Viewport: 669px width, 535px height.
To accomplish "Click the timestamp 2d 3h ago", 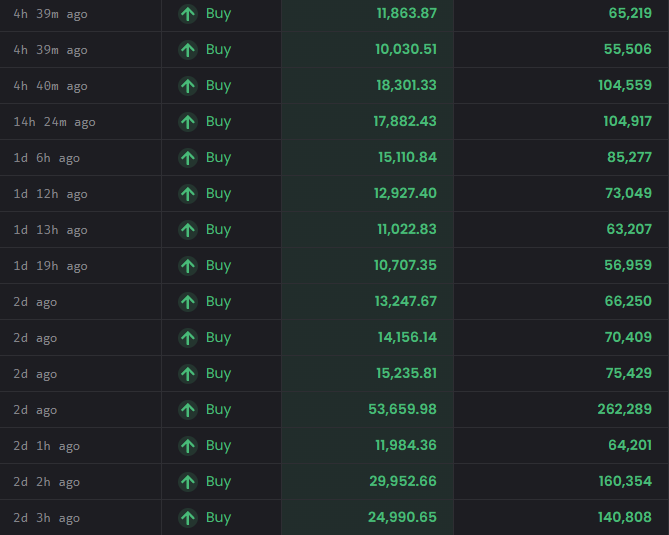I will [47, 518].
